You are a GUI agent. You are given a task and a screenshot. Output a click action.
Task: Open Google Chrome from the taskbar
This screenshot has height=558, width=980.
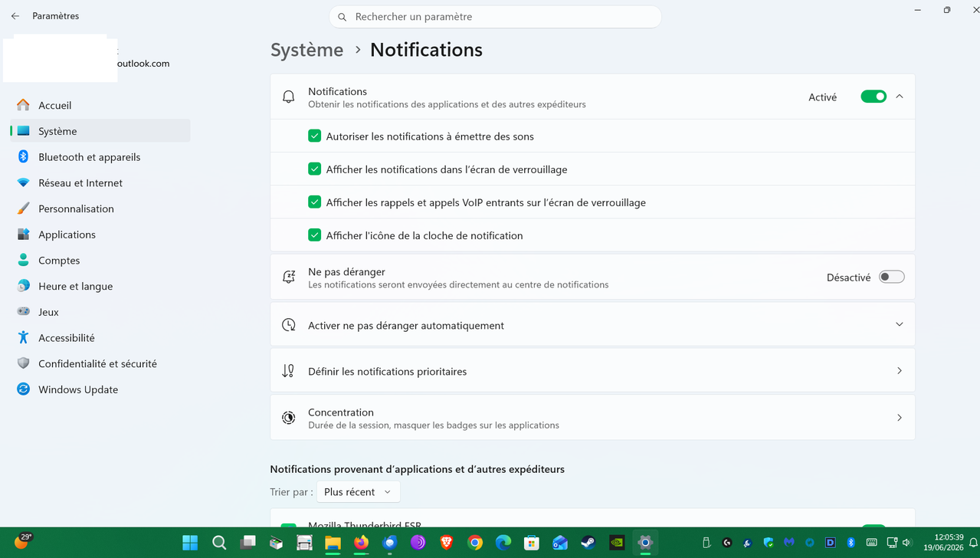click(475, 543)
